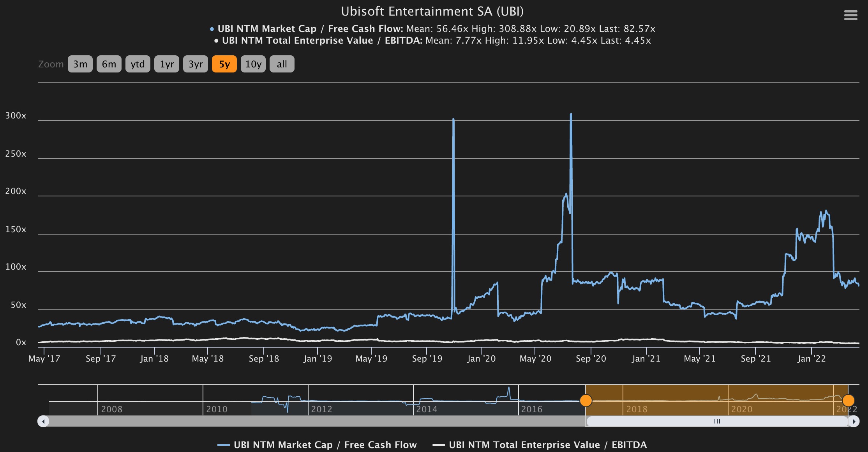Switch zoom to 3yr
Viewport: 868px width, 452px height.
tap(196, 64)
